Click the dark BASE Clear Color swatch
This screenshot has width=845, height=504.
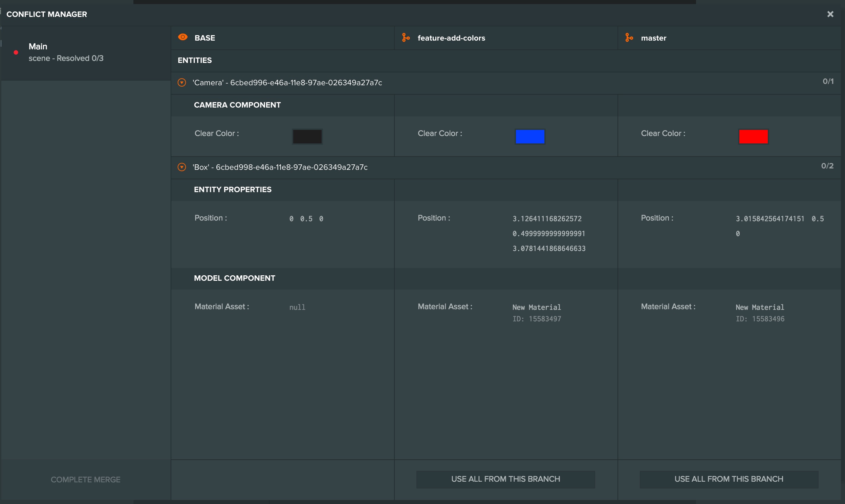click(307, 137)
